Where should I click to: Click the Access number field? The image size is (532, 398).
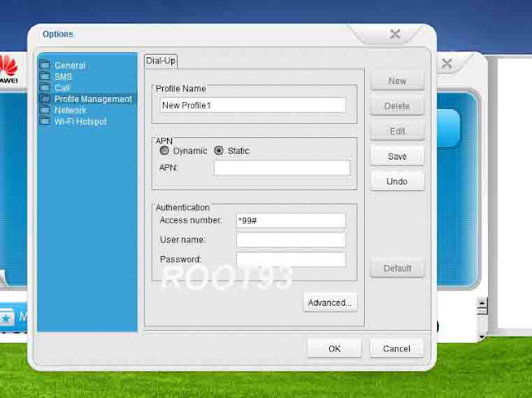(291, 221)
